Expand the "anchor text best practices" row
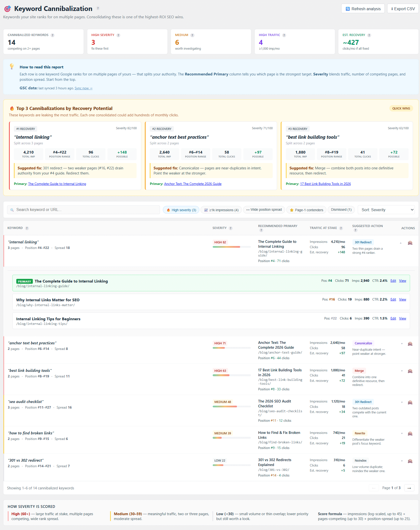 [x=402, y=344]
